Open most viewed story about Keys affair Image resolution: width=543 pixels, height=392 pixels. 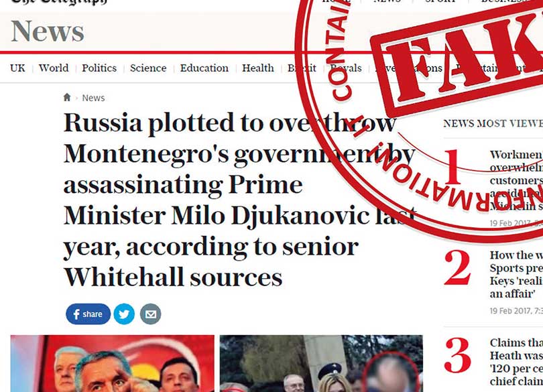pos(516,275)
